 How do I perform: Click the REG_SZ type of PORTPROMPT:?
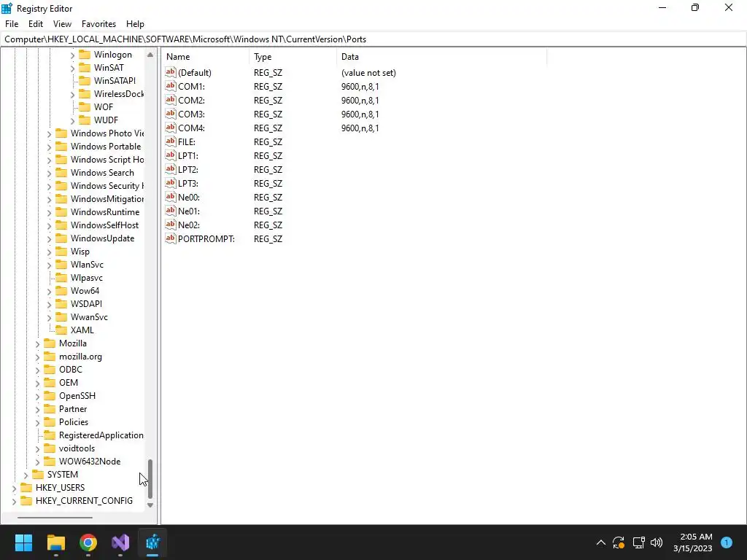coord(268,238)
